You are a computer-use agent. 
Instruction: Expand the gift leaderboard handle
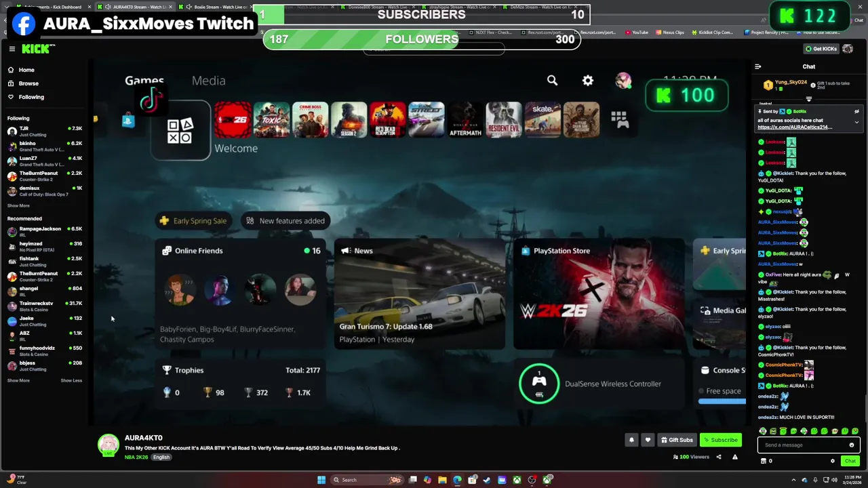(808, 99)
